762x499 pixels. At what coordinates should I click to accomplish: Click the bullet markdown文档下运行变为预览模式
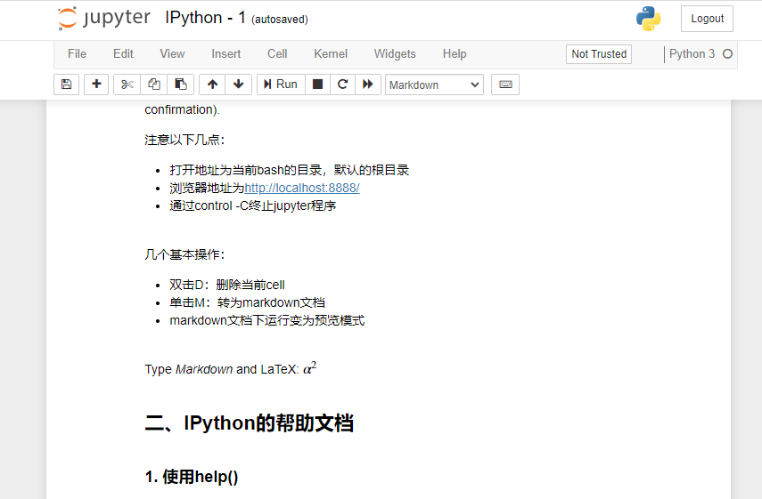[x=267, y=321]
